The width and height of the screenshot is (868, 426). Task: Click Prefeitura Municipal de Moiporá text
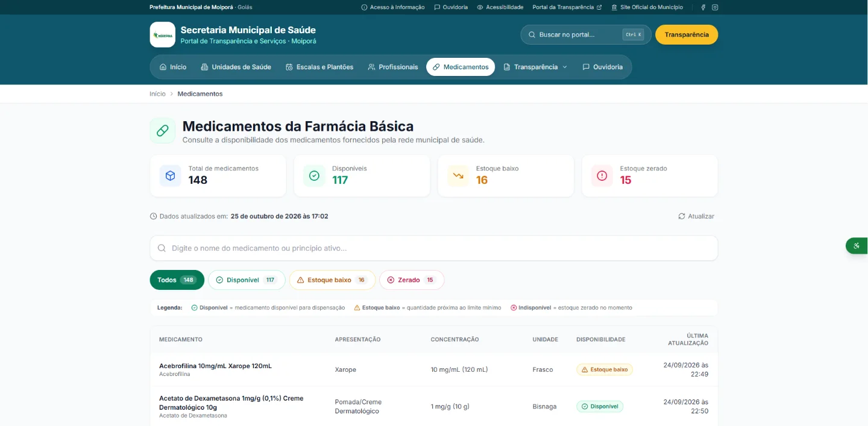point(192,7)
